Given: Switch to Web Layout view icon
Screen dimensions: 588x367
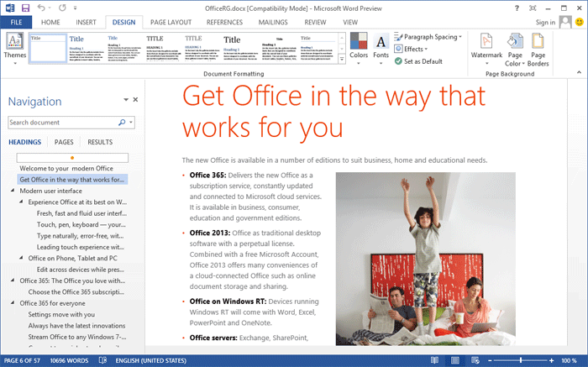Looking at the screenshot, I should [x=475, y=360].
